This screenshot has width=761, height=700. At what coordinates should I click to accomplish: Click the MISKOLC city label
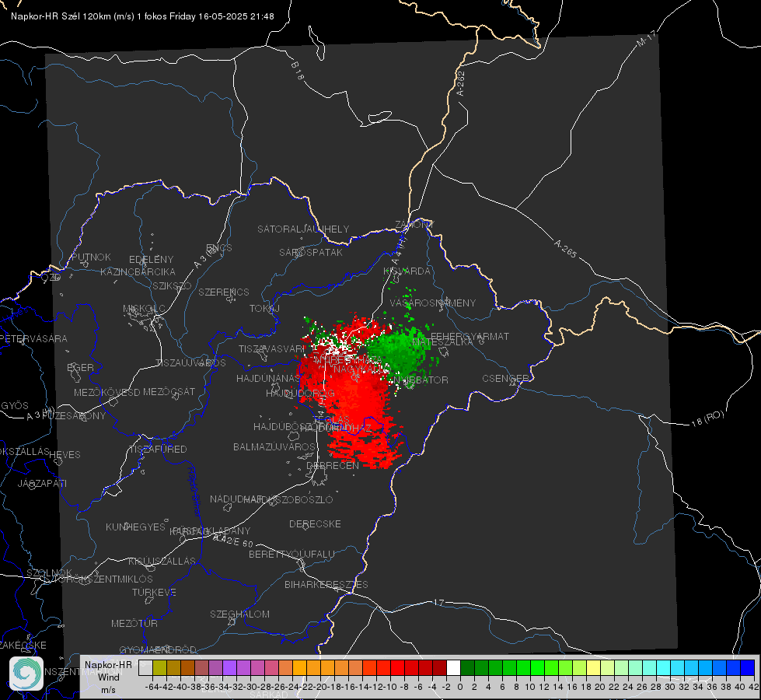[144, 309]
